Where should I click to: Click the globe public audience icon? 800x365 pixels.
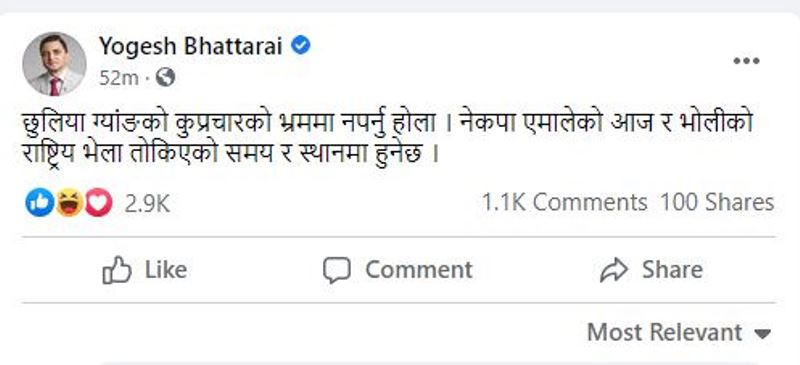point(165,78)
